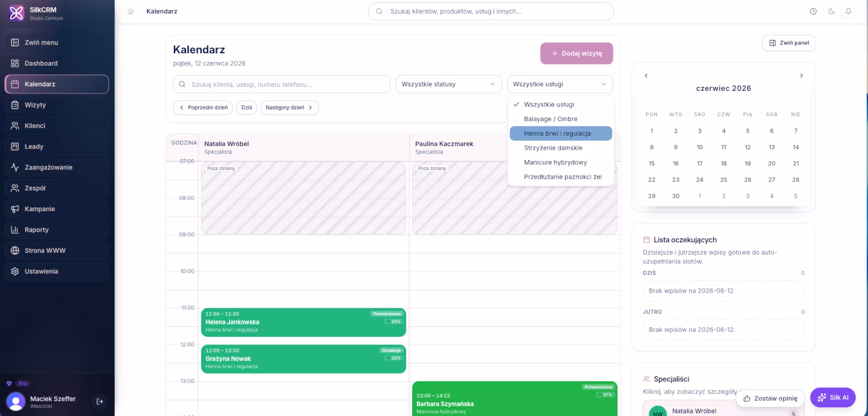This screenshot has height=416, width=868.
Task: Click Poza zmianą block for Natalia Wróbel
Action: click(303, 198)
